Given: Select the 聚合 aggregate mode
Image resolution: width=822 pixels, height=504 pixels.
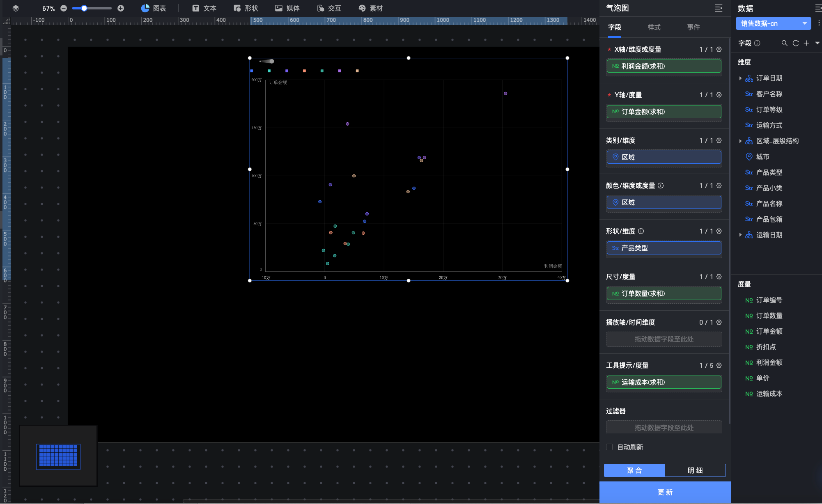Looking at the screenshot, I should (634, 470).
